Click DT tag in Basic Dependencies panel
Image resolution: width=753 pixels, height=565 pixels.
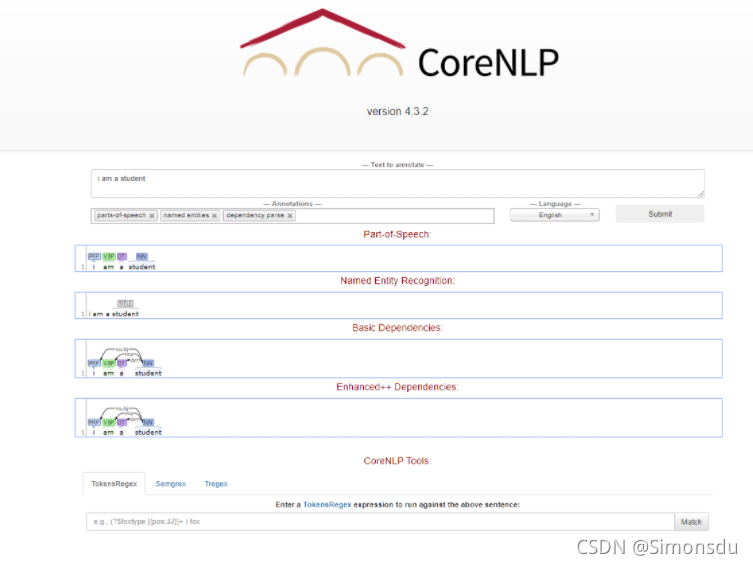[121, 363]
